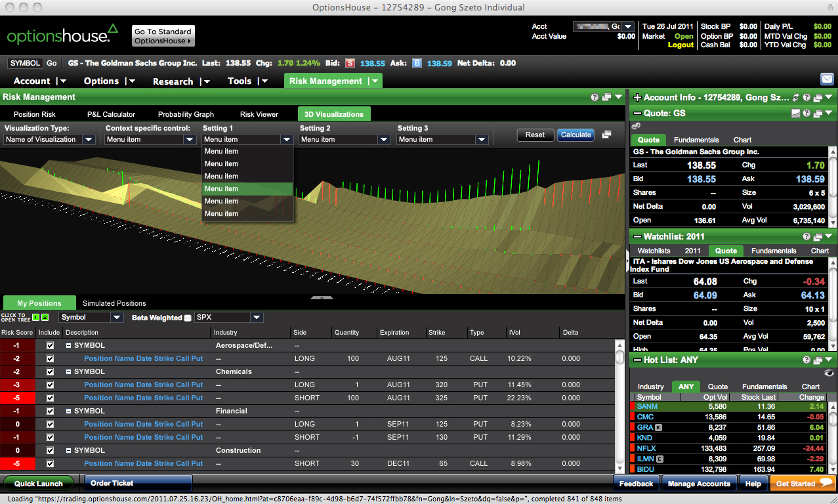Uncheck Include for Financial SYMBOL row
Image resolution: width=838 pixels, height=504 pixels.
pyautogui.click(x=50, y=411)
